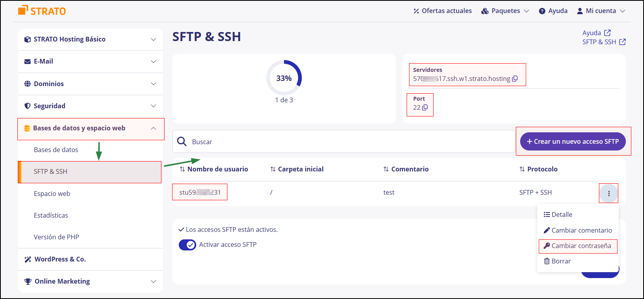
Task: Click the STRATO logo
Action: [42, 10]
